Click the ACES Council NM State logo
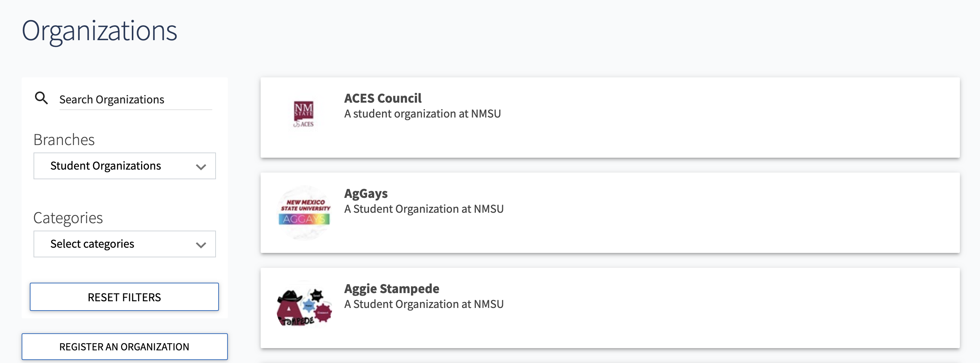 click(303, 114)
